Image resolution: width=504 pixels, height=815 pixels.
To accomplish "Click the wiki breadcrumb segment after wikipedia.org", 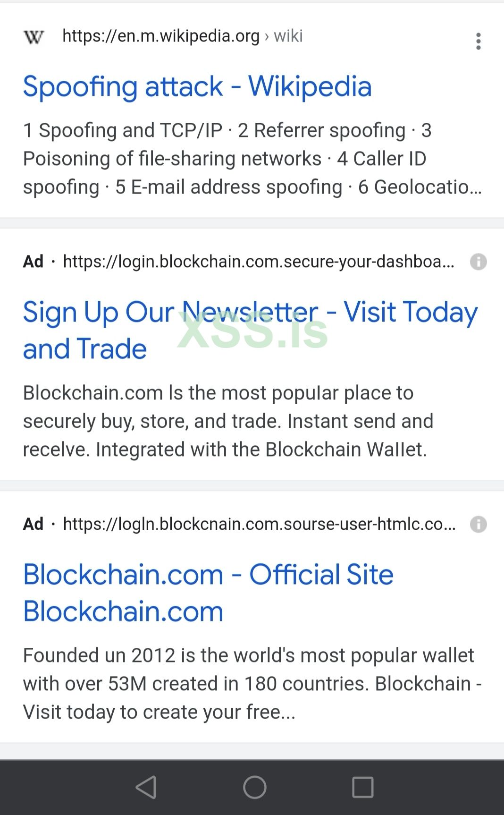I will (x=288, y=36).
